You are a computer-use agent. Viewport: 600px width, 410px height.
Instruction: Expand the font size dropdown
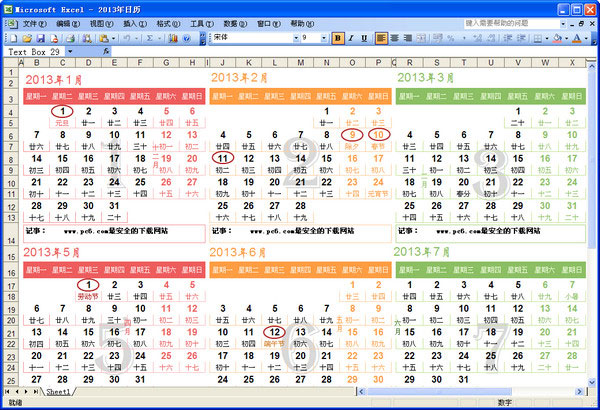(x=324, y=38)
